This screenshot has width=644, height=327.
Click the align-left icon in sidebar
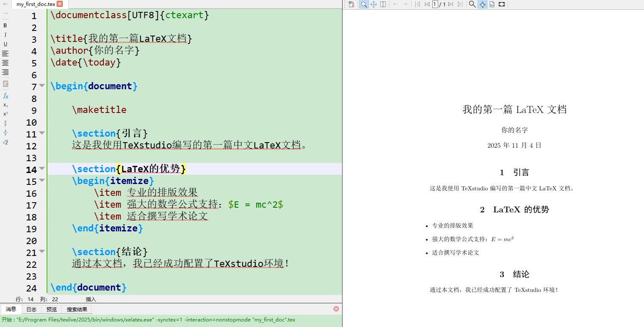(x=6, y=53)
